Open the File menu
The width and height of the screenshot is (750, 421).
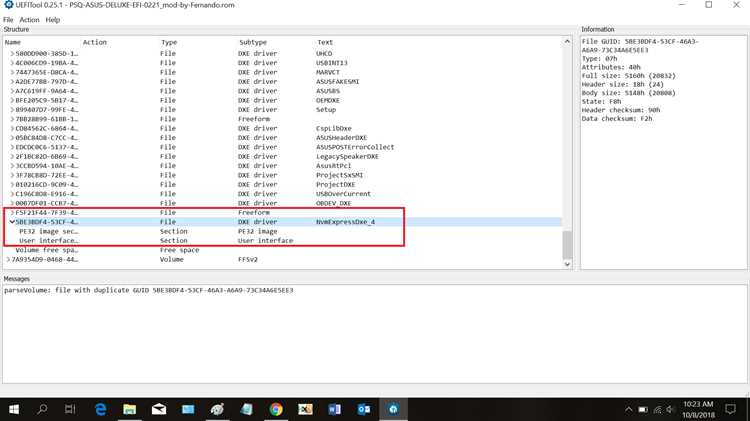tap(8, 20)
